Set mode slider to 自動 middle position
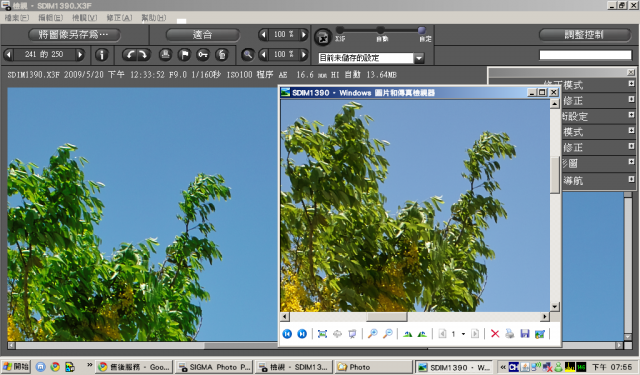The image size is (640, 375). click(x=380, y=30)
